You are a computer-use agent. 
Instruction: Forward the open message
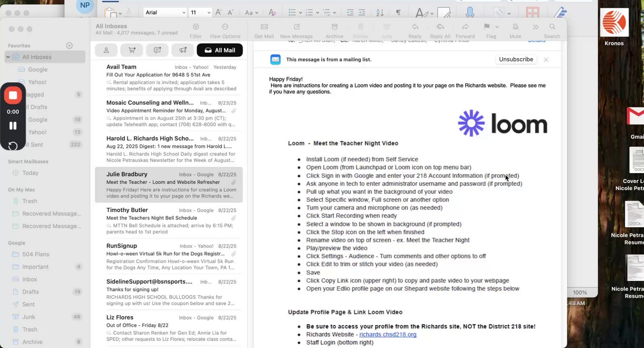click(465, 27)
